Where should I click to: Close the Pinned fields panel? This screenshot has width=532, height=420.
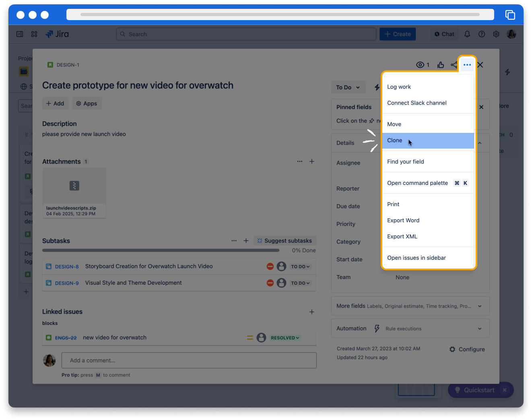coord(481,107)
